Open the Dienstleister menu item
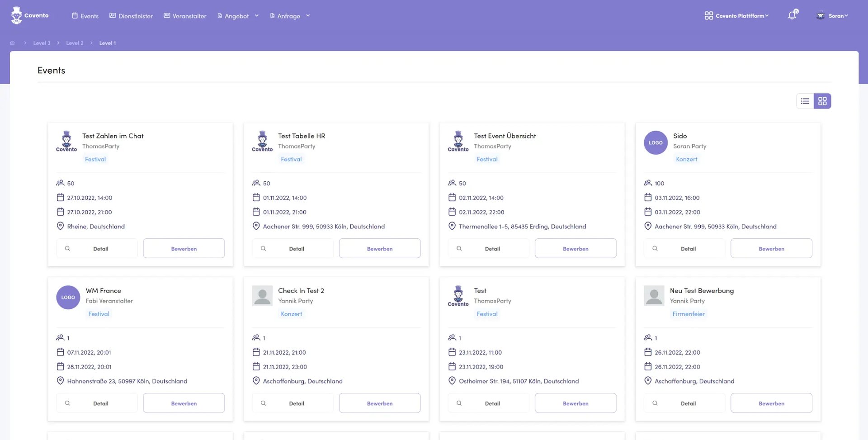 (x=131, y=16)
